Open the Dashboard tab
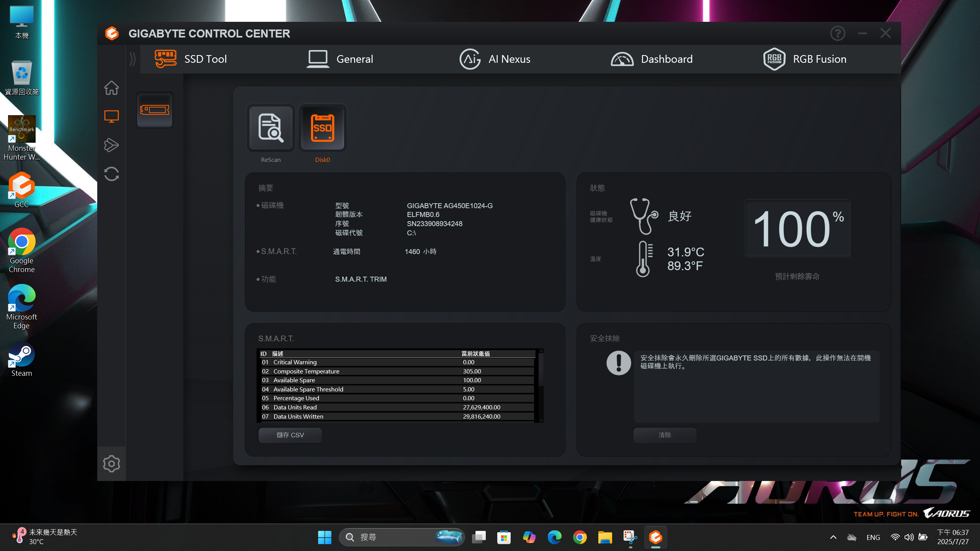The height and width of the screenshot is (551, 980). coord(652,59)
